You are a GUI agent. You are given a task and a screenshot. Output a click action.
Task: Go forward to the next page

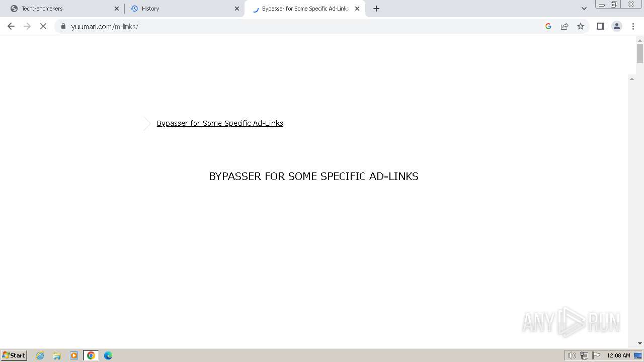point(27,26)
